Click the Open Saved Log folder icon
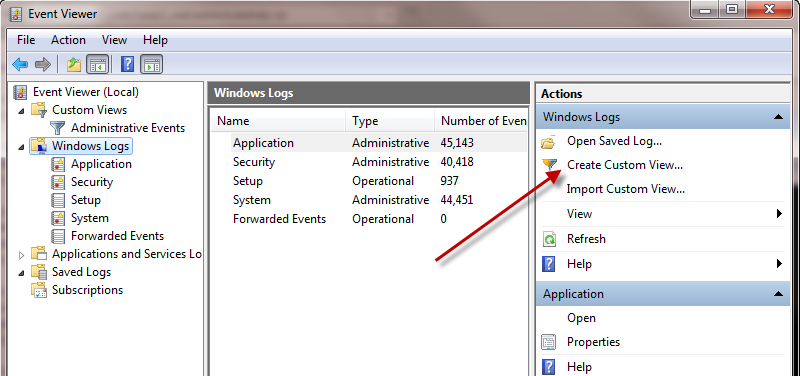This screenshot has height=376, width=800. (x=548, y=142)
